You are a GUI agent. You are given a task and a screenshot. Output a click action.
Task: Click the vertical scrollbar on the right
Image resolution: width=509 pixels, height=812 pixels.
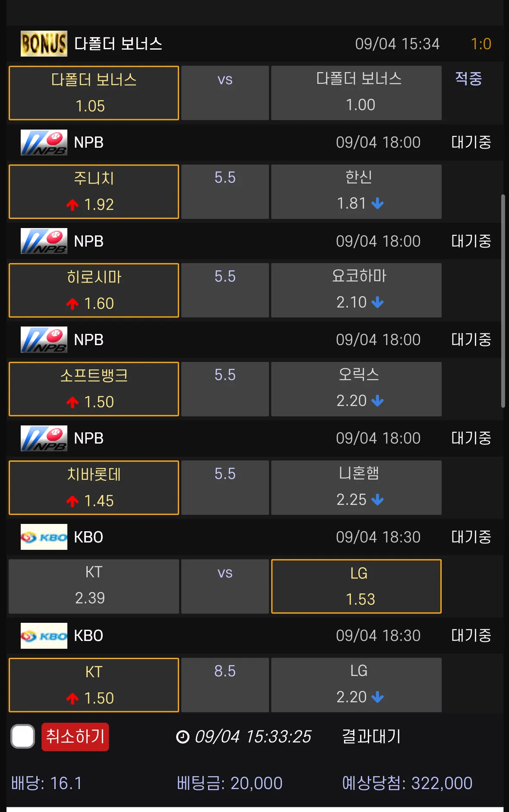[503, 301]
